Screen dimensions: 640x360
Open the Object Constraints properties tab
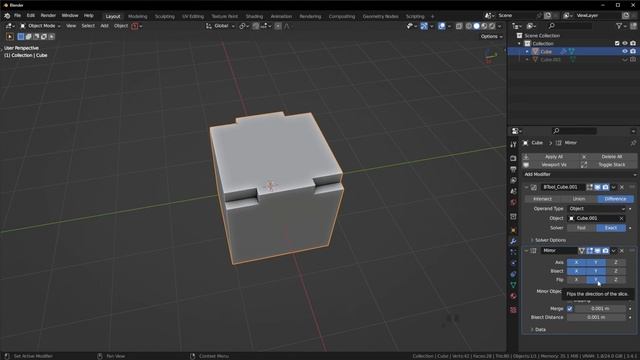(x=513, y=274)
